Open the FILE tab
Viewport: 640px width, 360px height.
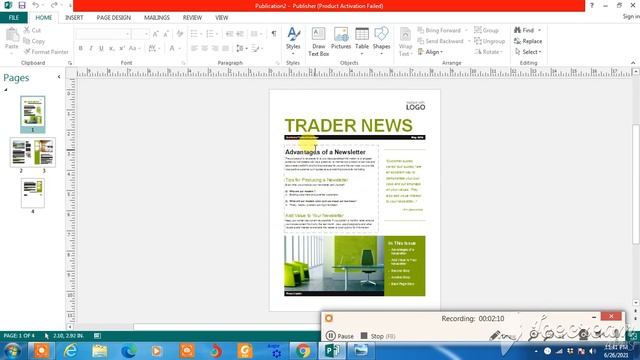pyautogui.click(x=14, y=18)
